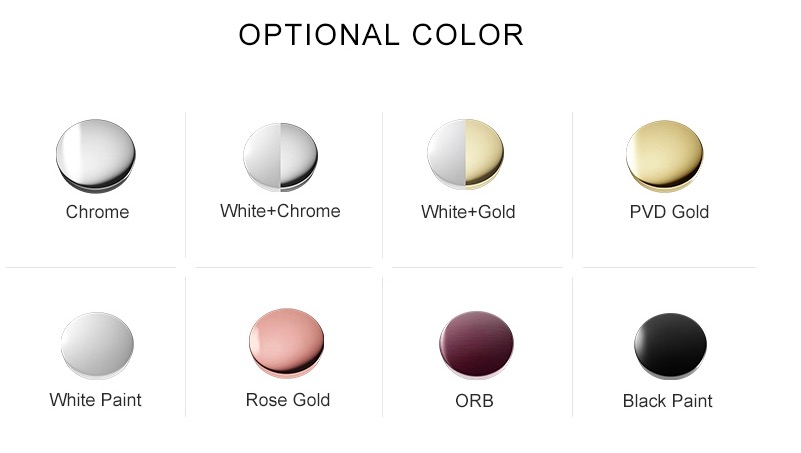Pick the ORB dark burgundy swatch
801x453 pixels.
point(477,344)
